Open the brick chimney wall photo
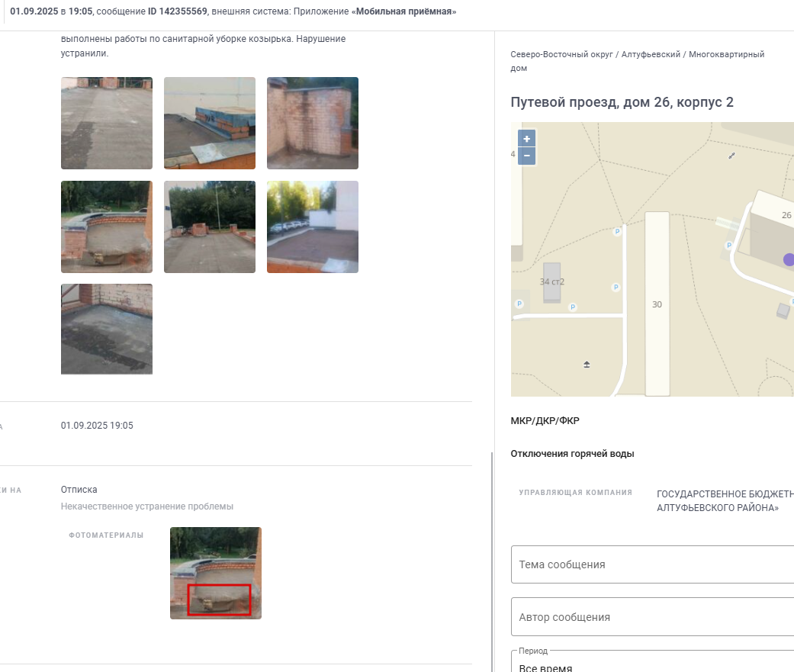The width and height of the screenshot is (794, 672). coord(313,123)
